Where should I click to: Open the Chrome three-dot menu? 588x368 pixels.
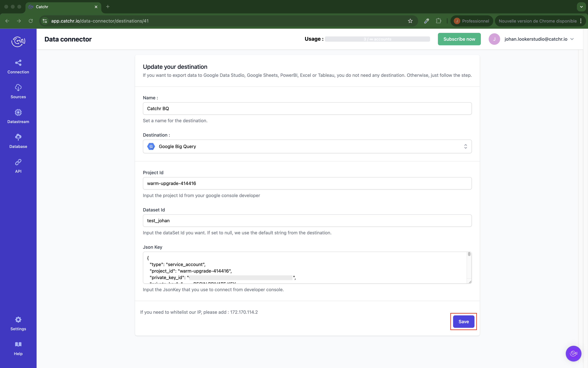pyautogui.click(x=581, y=21)
